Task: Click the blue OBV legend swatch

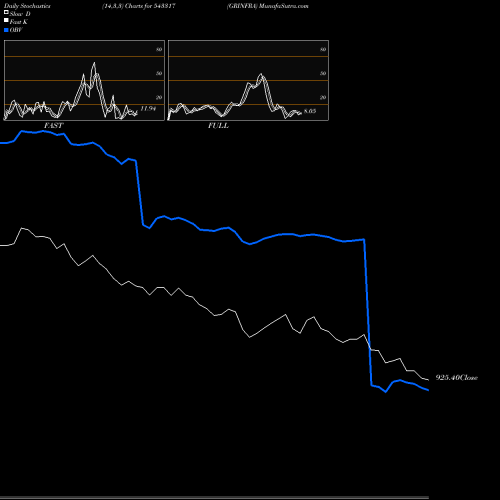Action: point(6,30)
